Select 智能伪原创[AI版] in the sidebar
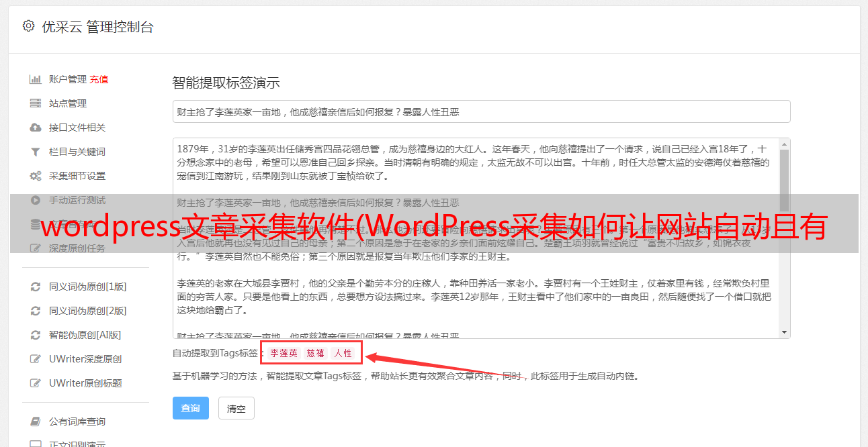This screenshot has width=868, height=447. [x=85, y=335]
